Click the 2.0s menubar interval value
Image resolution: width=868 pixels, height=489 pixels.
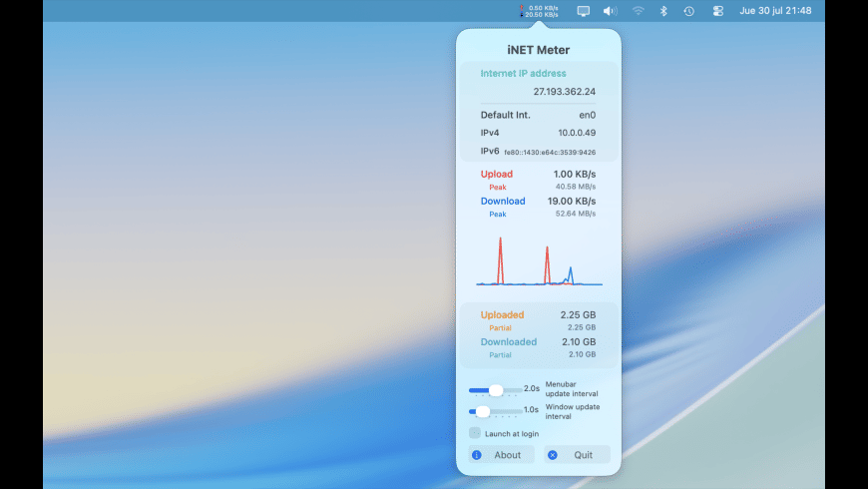pos(532,389)
